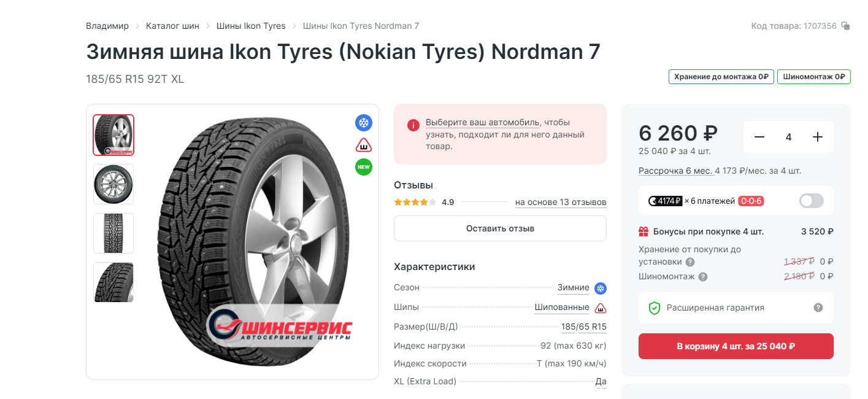The image size is (868, 399).
Task: Increase tire quantity with plus button
Action: click(x=817, y=137)
